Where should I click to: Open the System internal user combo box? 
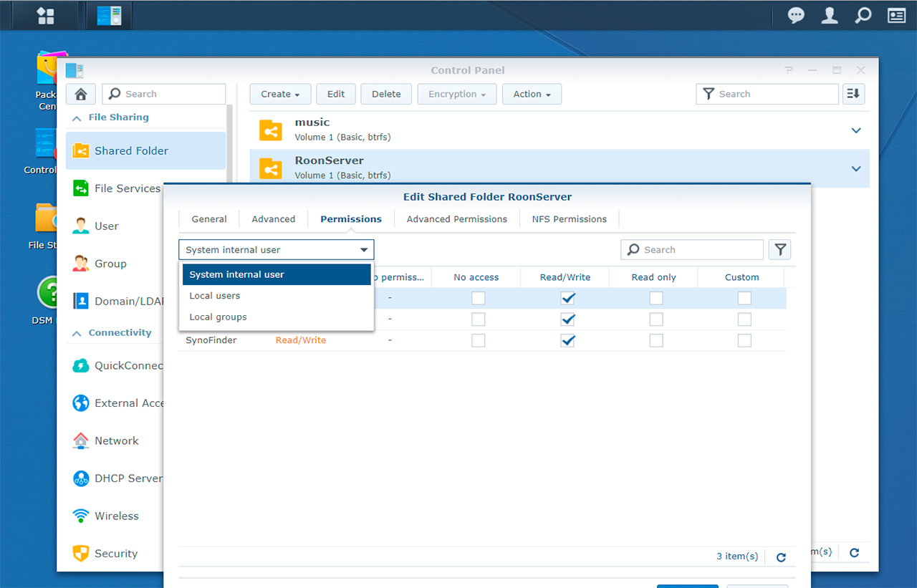point(277,249)
